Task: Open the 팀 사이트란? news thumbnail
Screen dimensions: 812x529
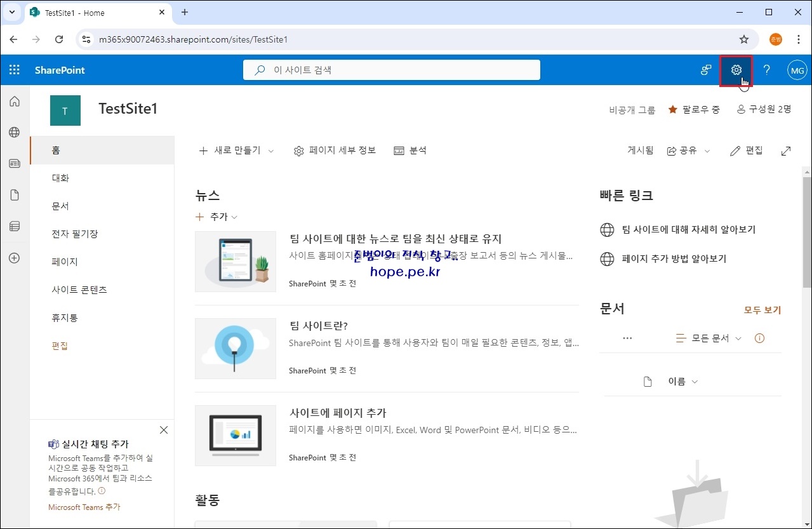Action: tap(236, 349)
